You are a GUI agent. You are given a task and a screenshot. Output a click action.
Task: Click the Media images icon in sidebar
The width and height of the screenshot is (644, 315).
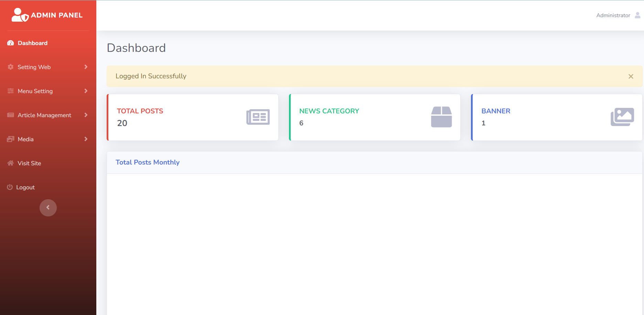pos(11,139)
